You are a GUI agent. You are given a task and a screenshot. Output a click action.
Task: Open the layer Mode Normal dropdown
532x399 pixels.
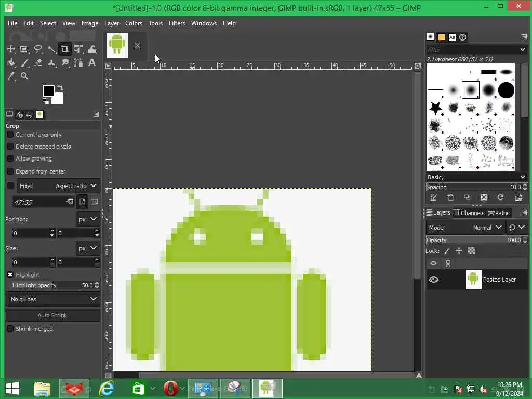tap(465, 228)
